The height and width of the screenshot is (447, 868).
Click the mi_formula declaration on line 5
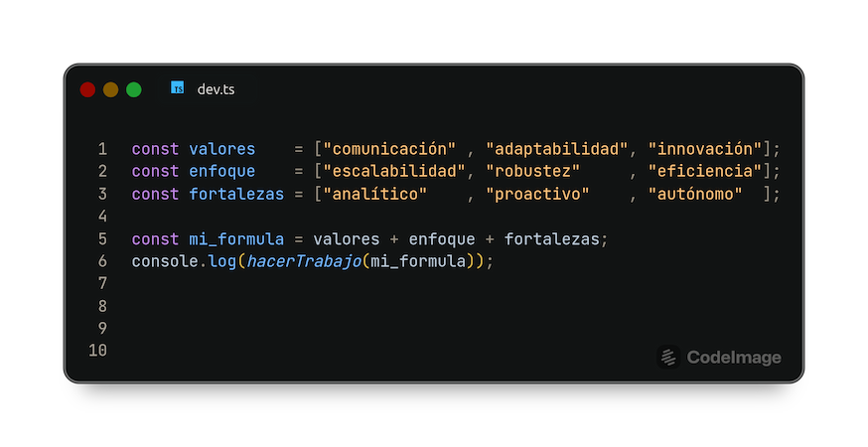coord(236,239)
